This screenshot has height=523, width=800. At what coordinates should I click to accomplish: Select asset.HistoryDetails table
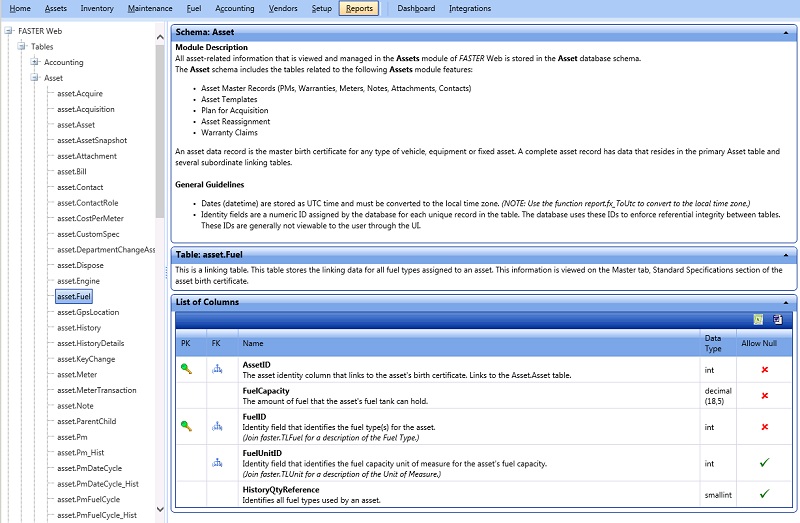pos(91,343)
